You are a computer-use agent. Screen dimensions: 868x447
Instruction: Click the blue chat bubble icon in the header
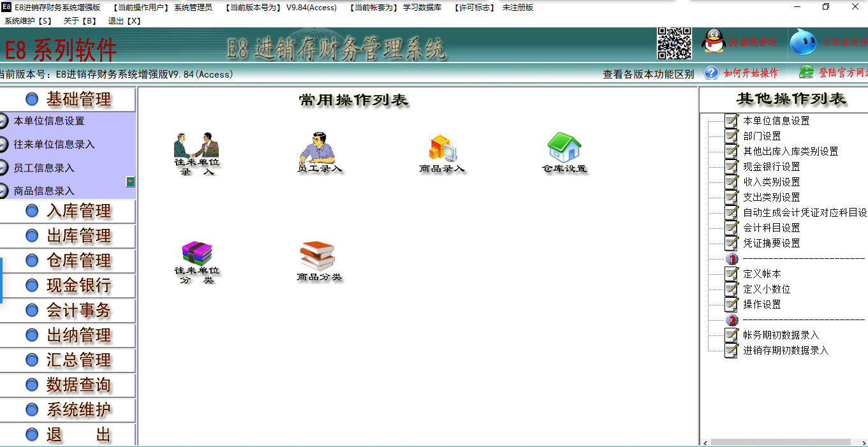[x=803, y=42]
